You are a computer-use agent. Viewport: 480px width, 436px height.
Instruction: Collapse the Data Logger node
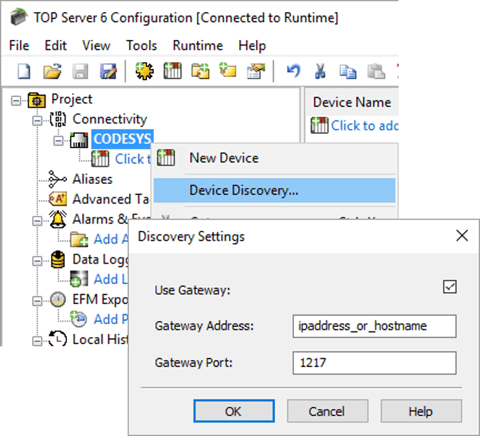(37, 261)
